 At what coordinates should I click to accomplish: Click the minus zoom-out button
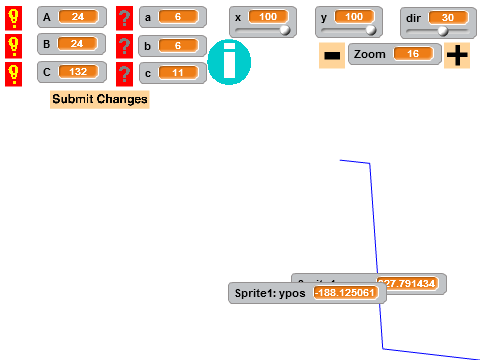(x=332, y=55)
